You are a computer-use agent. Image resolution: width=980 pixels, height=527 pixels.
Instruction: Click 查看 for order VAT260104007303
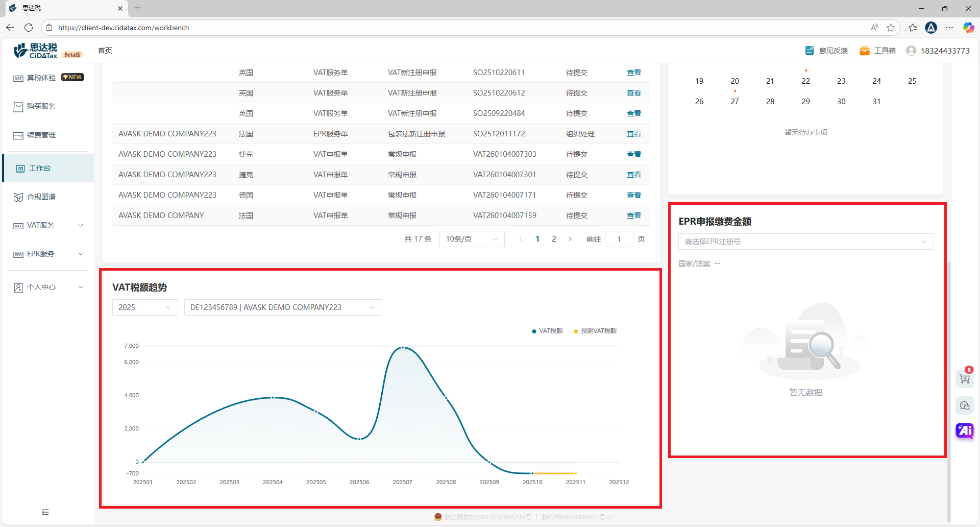coord(633,154)
